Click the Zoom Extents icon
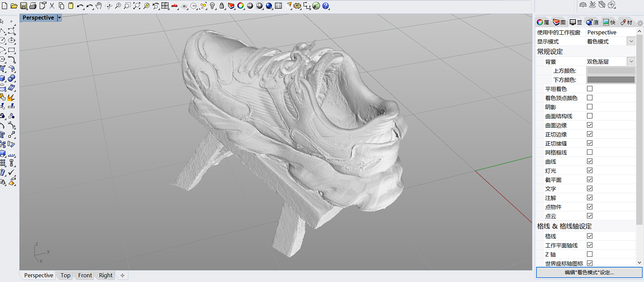Image resolution: width=644 pixels, height=282 pixels. coord(137,6)
